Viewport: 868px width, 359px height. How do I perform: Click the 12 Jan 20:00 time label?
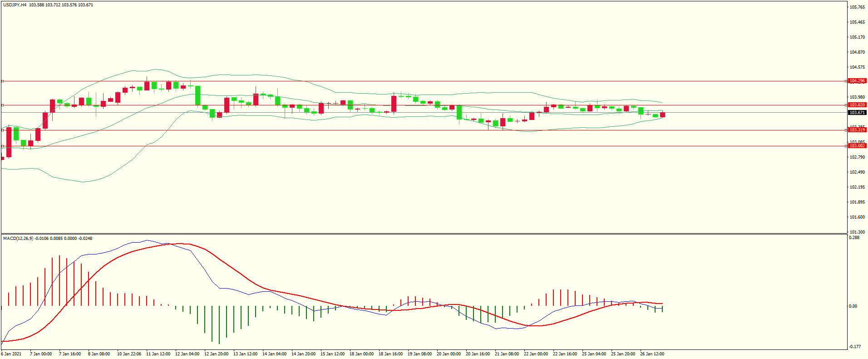pos(216,354)
